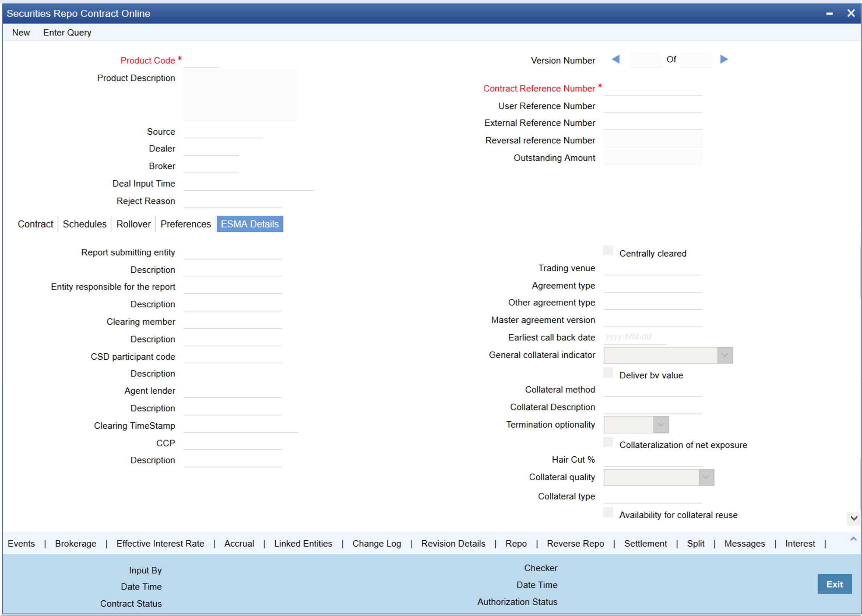
Task: Tick the Deliver by value checkbox
Action: coord(608,373)
